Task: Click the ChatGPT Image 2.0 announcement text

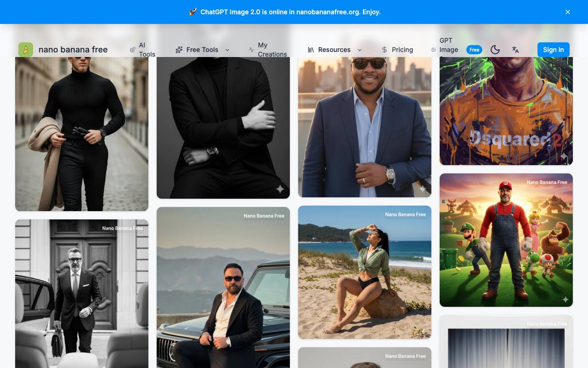Action: click(290, 12)
